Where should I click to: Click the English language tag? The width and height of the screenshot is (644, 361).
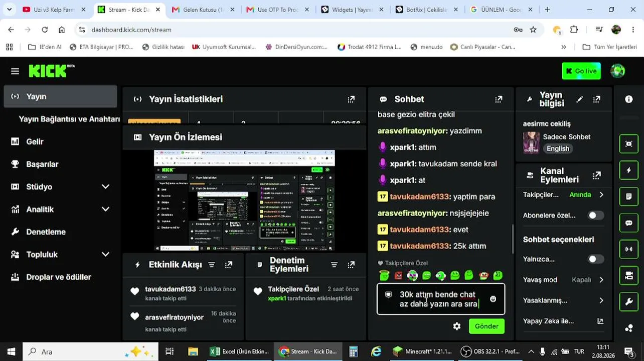(x=558, y=148)
